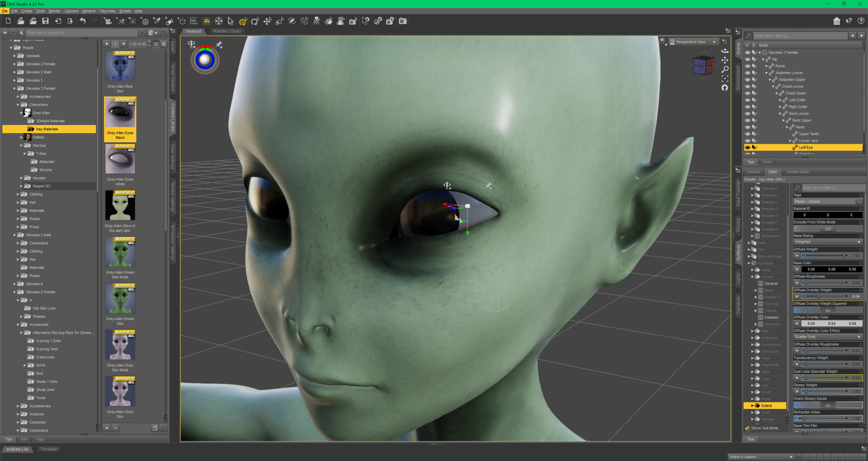Image resolution: width=868 pixels, height=461 pixels.
Task: Switch to the Render Library tab
Action: click(227, 31)
